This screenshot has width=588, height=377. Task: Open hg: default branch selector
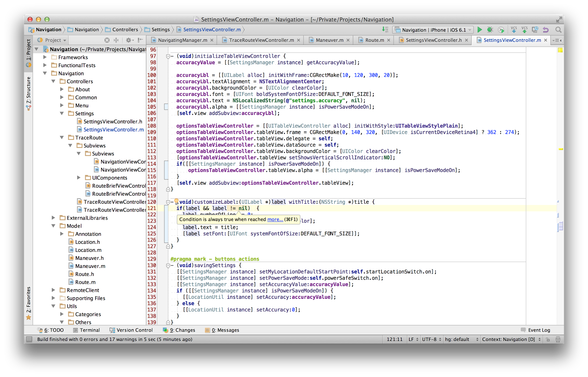462,339
